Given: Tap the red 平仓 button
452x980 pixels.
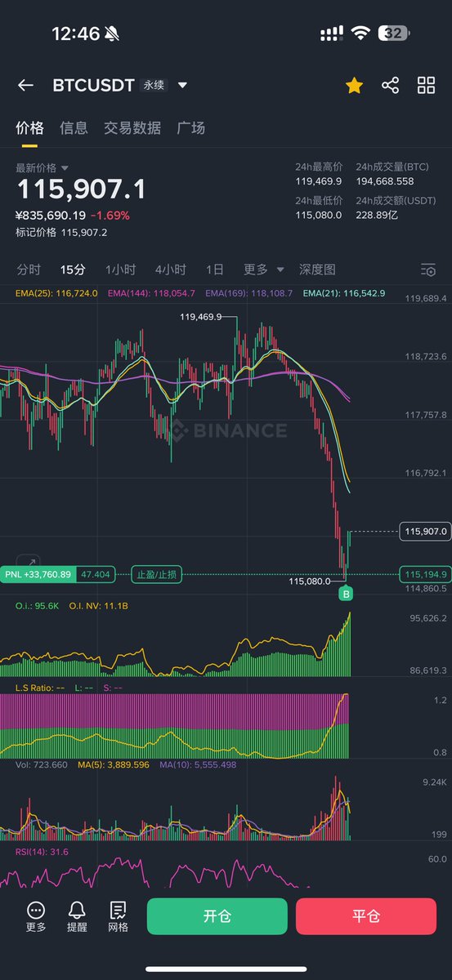Looking at the screenshot, I should tap(366, 916).
